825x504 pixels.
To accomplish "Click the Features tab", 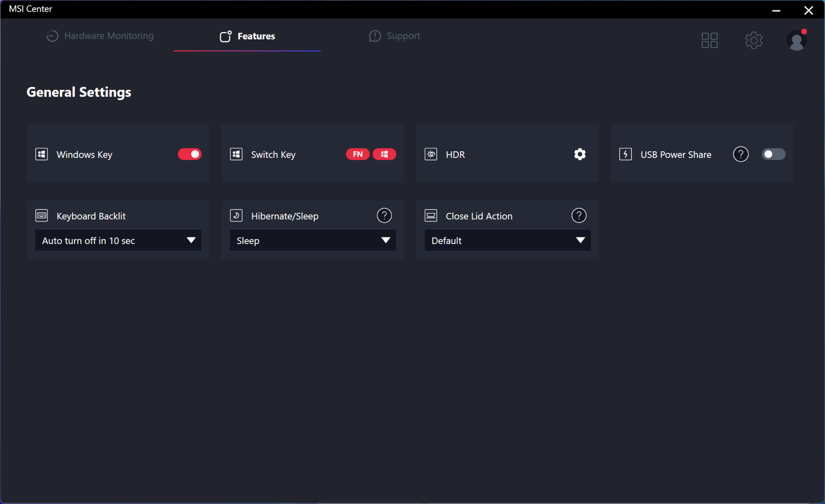I will pos(247,37).
